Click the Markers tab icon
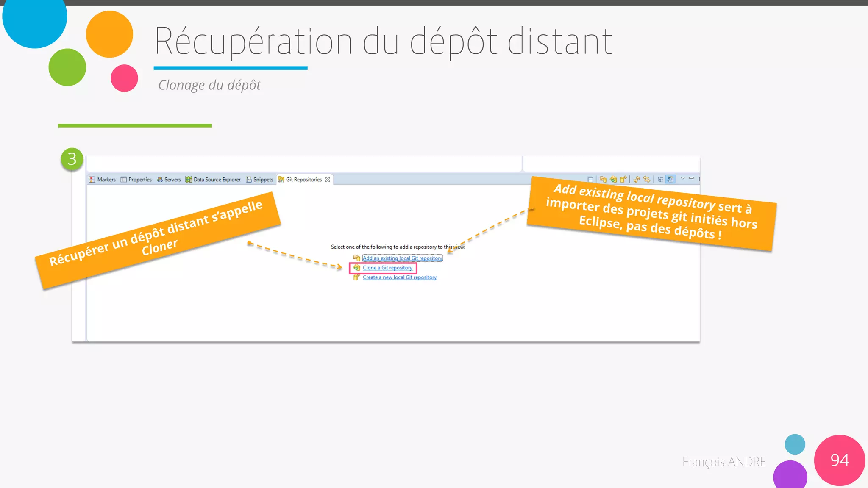This screenshot has height=488, width=868. (92, 180)
